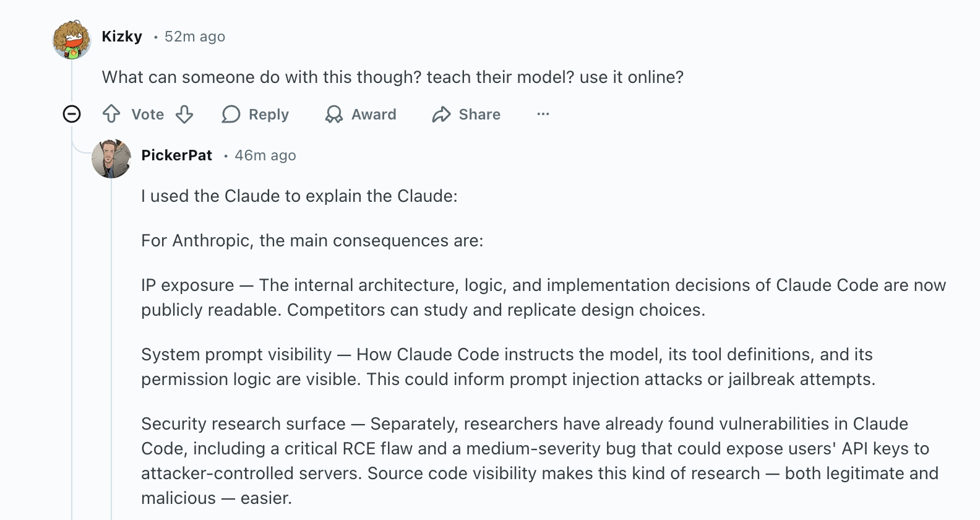This screenshot has height=520, width=980.
Task: Downvote Kizky's comment
Action: (x=184, y=114)
